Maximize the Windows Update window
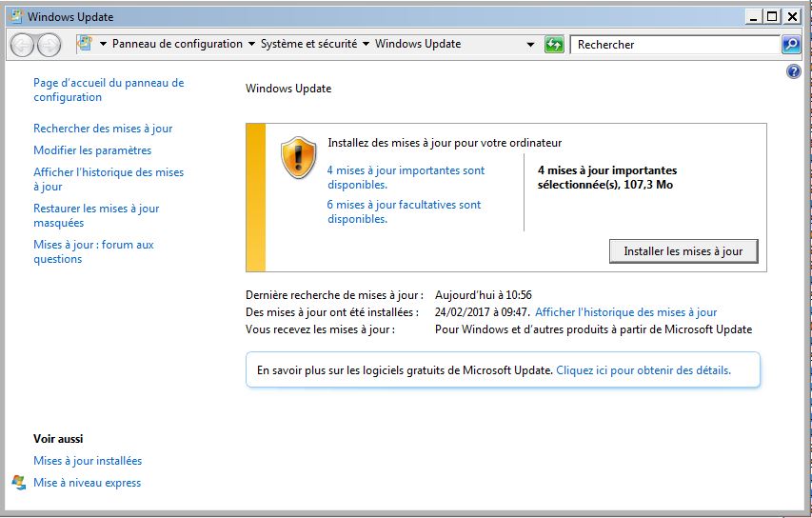The image size is (812, 518). point(772,16)
